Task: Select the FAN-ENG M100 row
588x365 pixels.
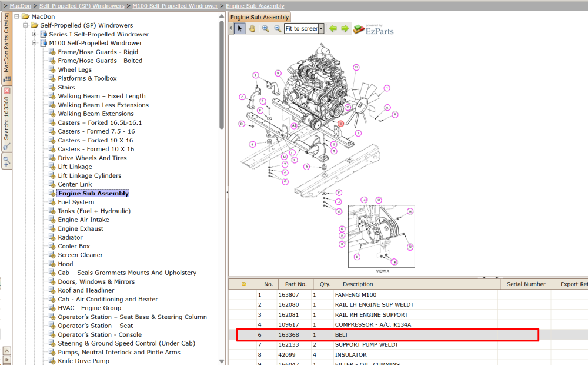Action: [x=408, y=295]
